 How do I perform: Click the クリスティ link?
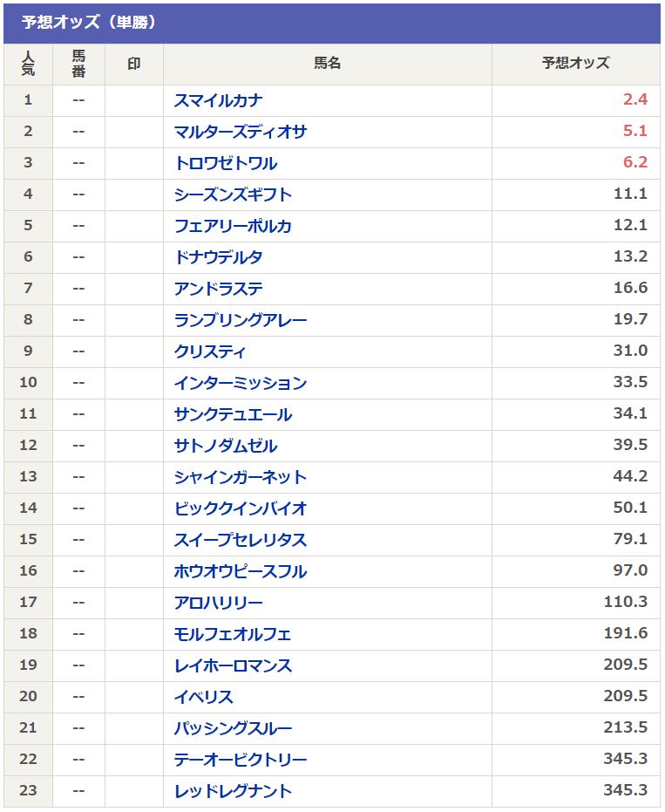[209, 351]
